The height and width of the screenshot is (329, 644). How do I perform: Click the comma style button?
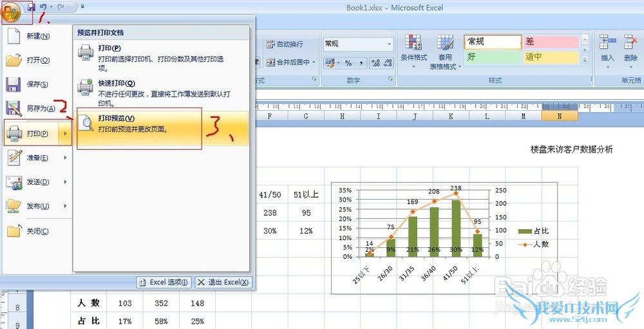361,63
